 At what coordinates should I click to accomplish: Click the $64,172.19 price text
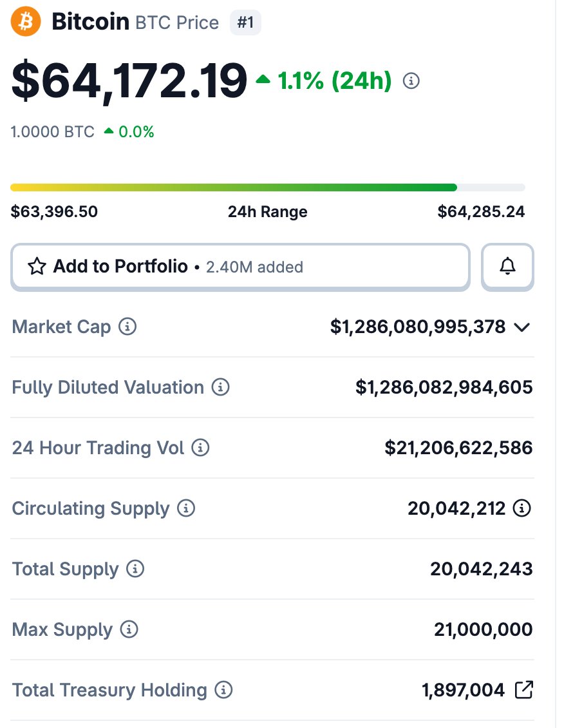129,81
